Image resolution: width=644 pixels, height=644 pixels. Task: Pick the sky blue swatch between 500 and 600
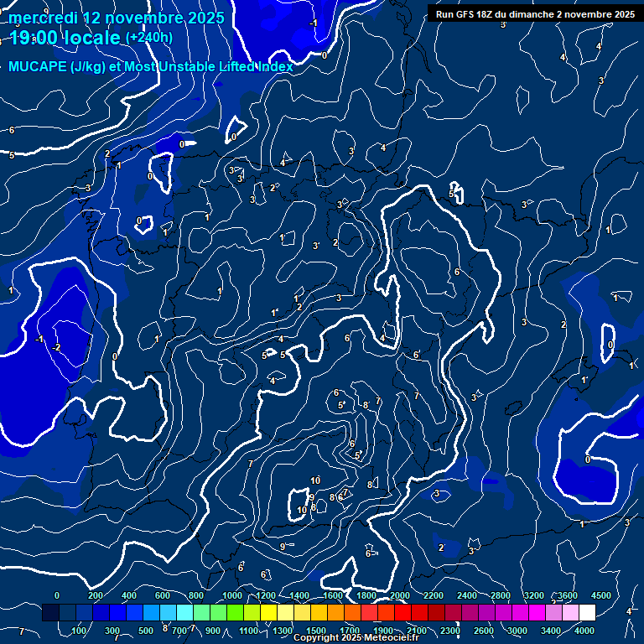click(x=151, y=612)
